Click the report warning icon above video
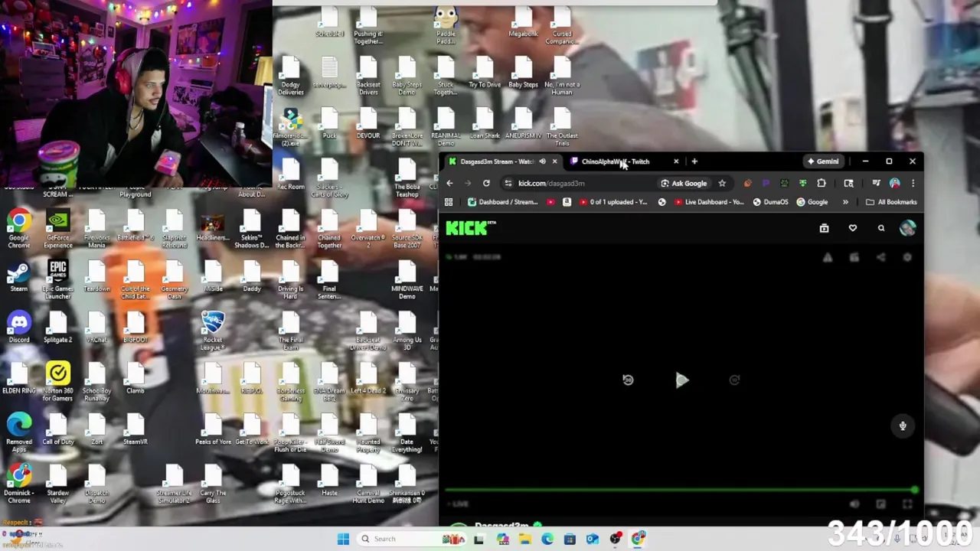980x551 pixels. tap(828, 258)
